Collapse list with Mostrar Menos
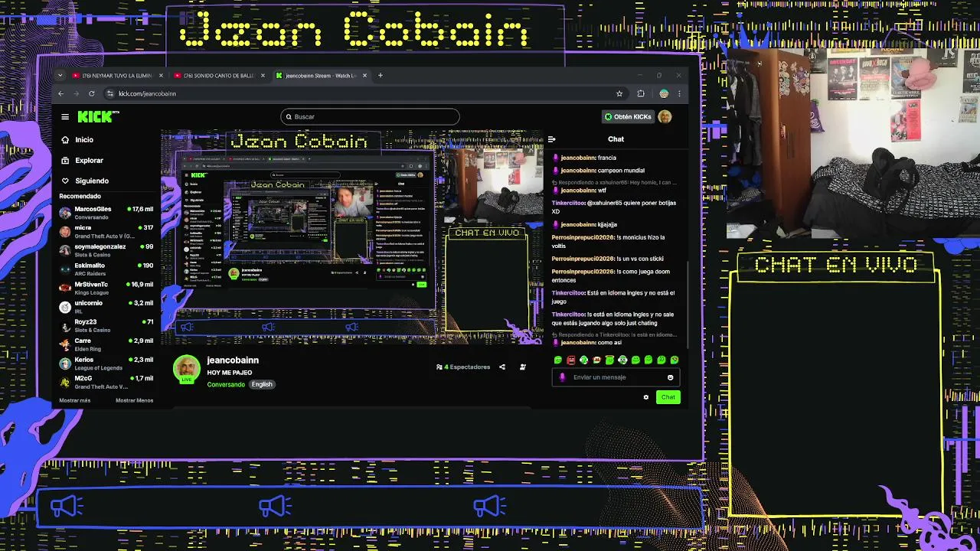Screen dimensions: 980x551 (134, 400)
